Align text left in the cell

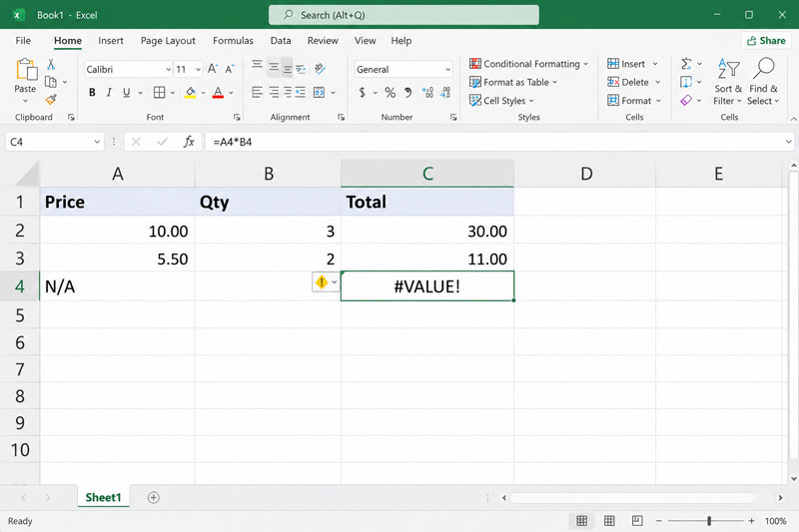(258, 92)
